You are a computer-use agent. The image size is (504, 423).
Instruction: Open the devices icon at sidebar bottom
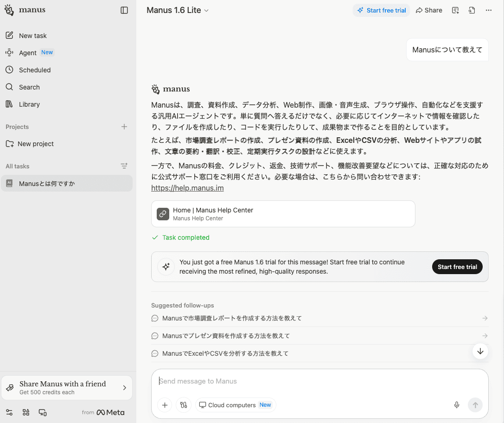tap(43, 412)
